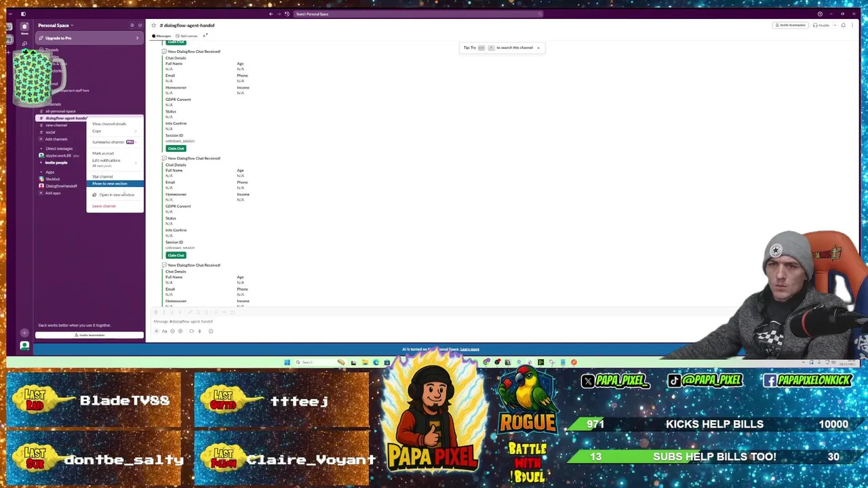The height and width of the screenshot is (488, 868).
Task: Add a new channel tab with plus
Action: coord(205,35)
